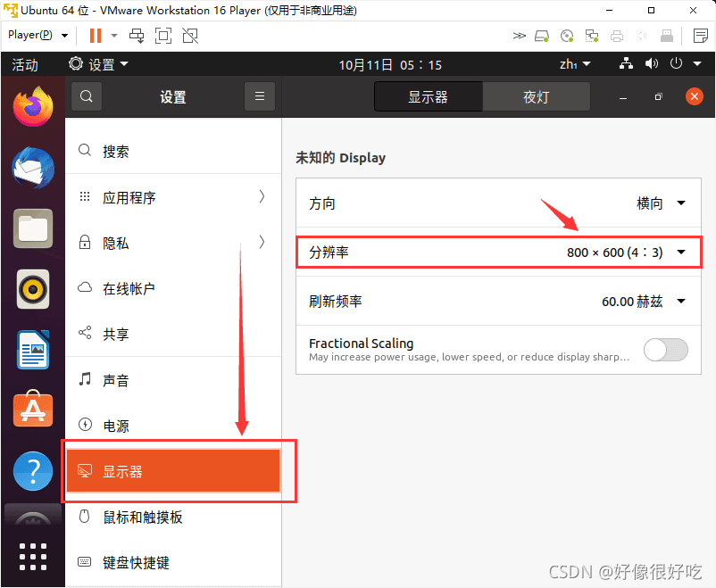
Task: Select 在线帐户 in the sidebar
Action: pos(173,288)
